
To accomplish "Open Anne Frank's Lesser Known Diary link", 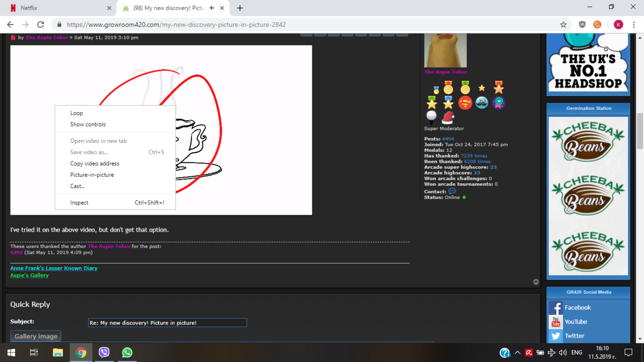I will click(54, 268).
